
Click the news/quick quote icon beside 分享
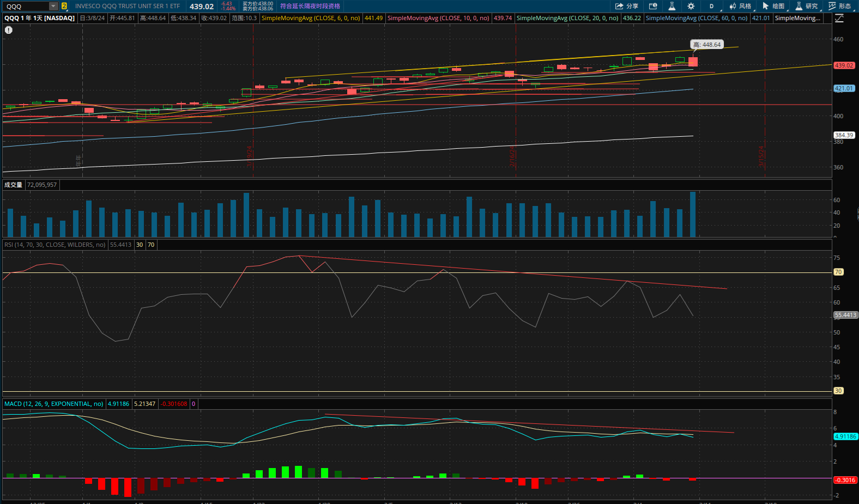[x=653, y=6]
